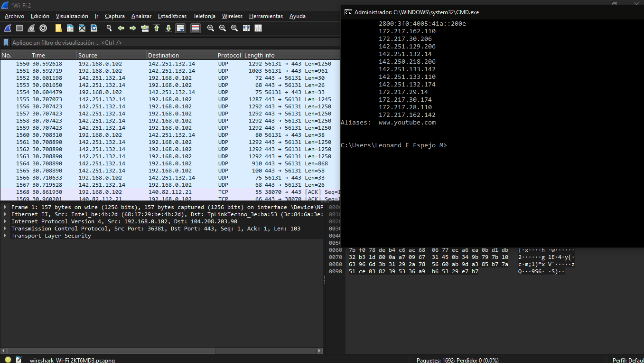Viewport: 644px width, 363px height.
Task: Zoom in the main window text
Action: 211,28
